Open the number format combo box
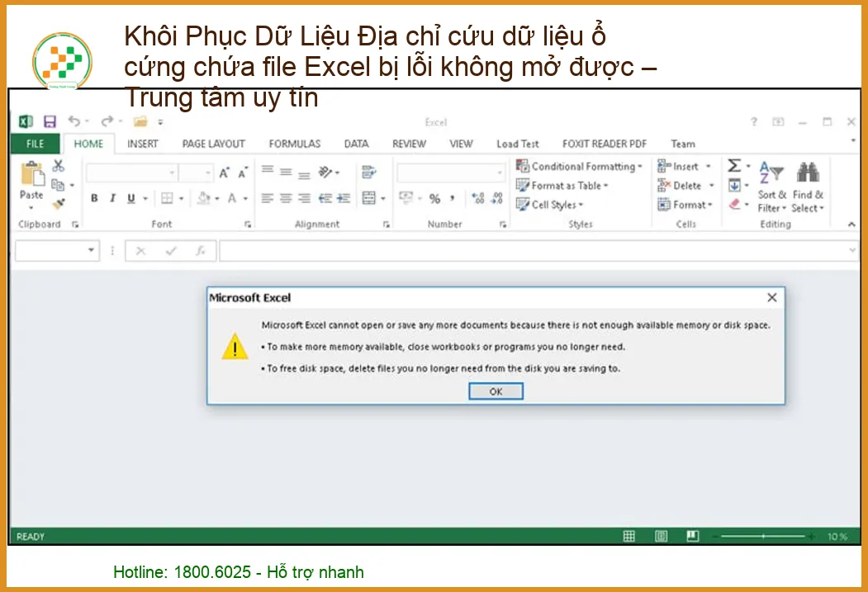The image size is (868, 592). 451,173
